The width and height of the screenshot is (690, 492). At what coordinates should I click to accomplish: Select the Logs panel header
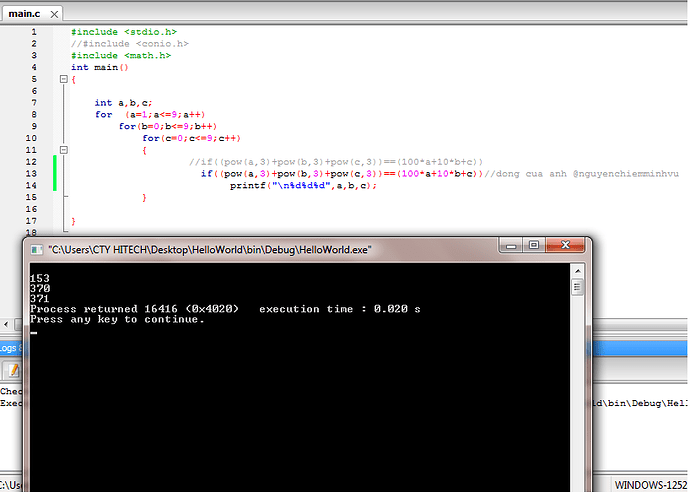(8, 348)
